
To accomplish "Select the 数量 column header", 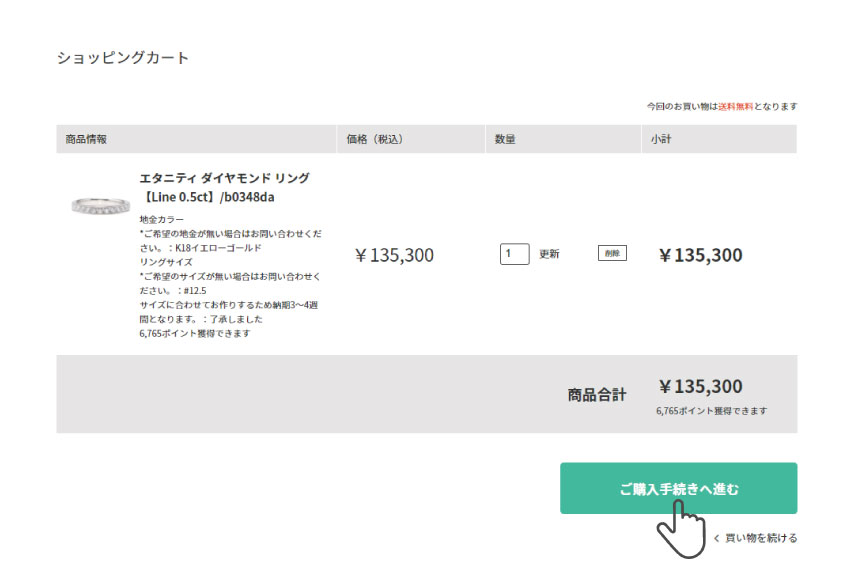I will (505, 139).
